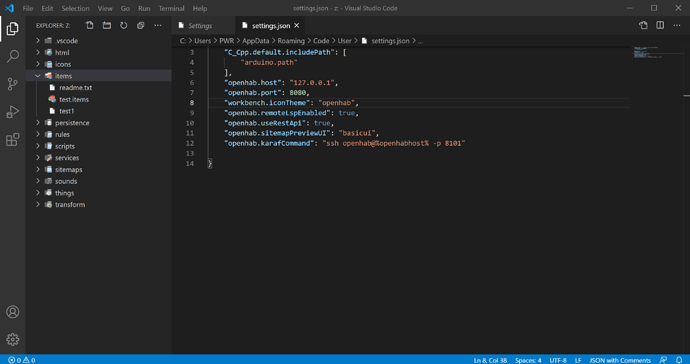Change language mode JSON with Comments
The height and width of the screenshot is (364, 690).
point(620,360)
